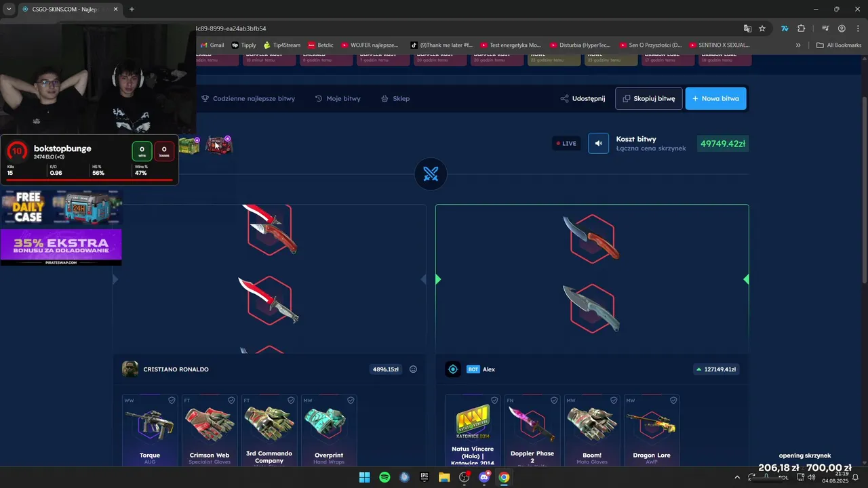Open the Chrome three-dot menu
Image resolution: width=868 pixels, height=488 pixels.
click(x=857, y=28)
